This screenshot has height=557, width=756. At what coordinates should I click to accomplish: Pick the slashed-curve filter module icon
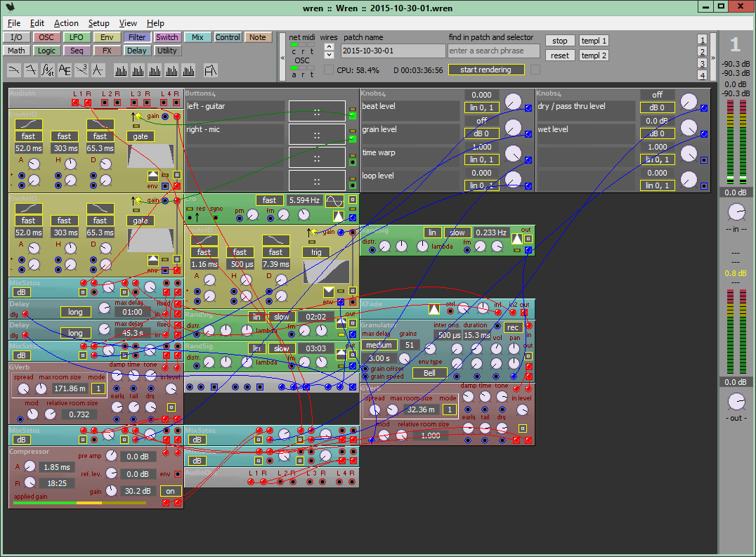31,70
